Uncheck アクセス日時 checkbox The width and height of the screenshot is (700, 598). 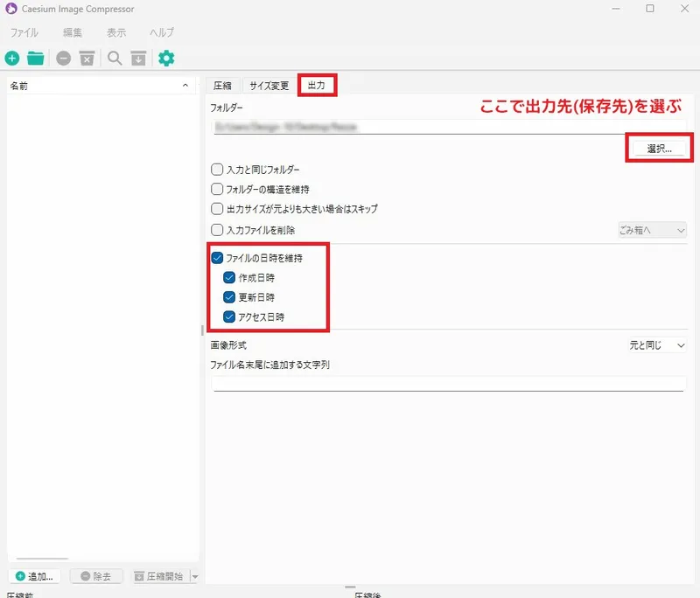229,316
